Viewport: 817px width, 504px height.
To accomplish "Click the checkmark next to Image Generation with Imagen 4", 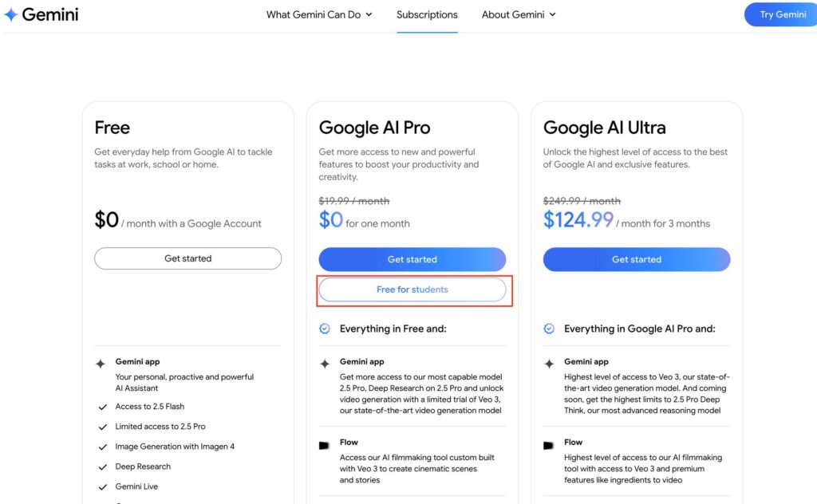I will pyautogui.click(x=102, y=447).
